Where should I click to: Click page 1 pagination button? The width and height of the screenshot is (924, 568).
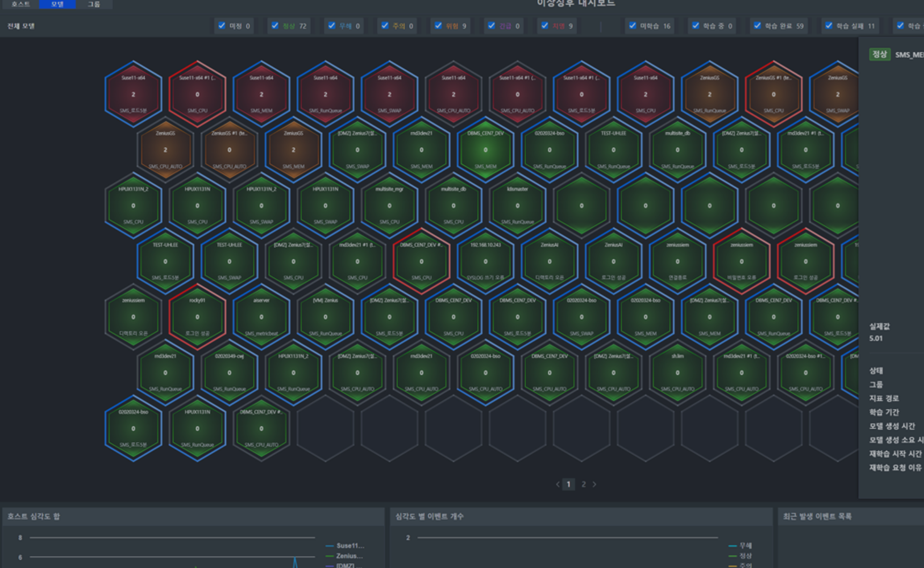click(x=569, y=484)
